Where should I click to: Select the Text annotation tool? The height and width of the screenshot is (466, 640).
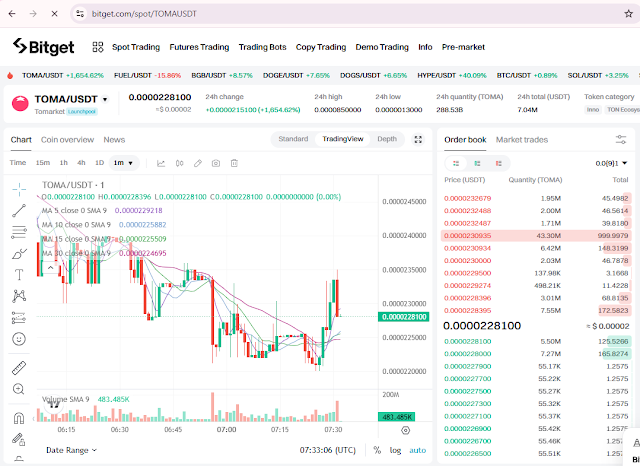click(x=19, y=275)
